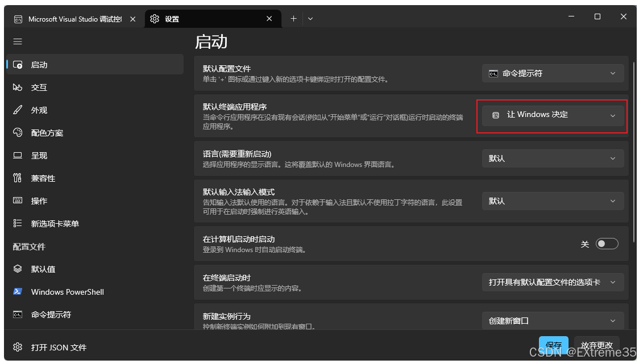Toggle 在计算机启动时启动 switch
Viewport: 639px width, 364px height.
(607, 243)
